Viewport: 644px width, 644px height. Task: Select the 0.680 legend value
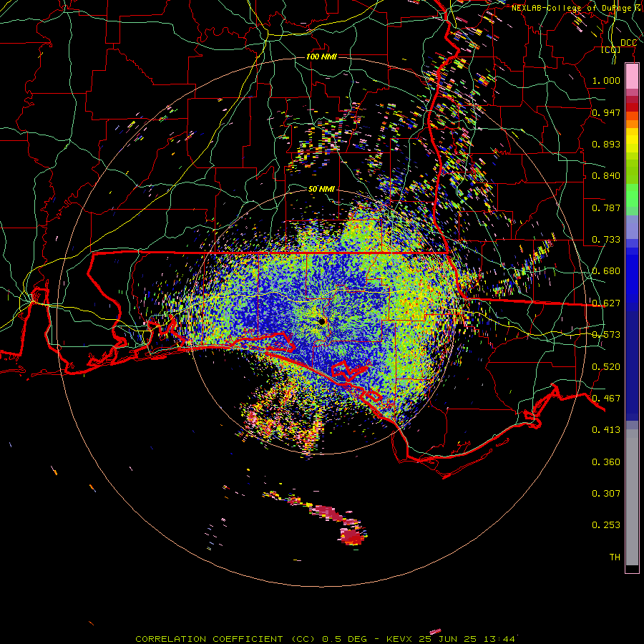click(x=606, y=270)
